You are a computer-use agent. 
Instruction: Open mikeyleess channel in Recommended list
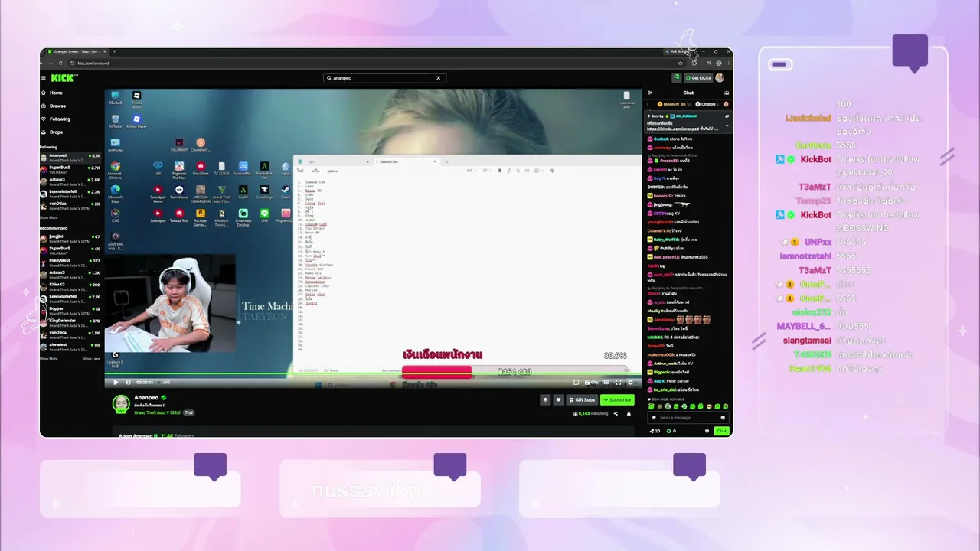[71, 262]
